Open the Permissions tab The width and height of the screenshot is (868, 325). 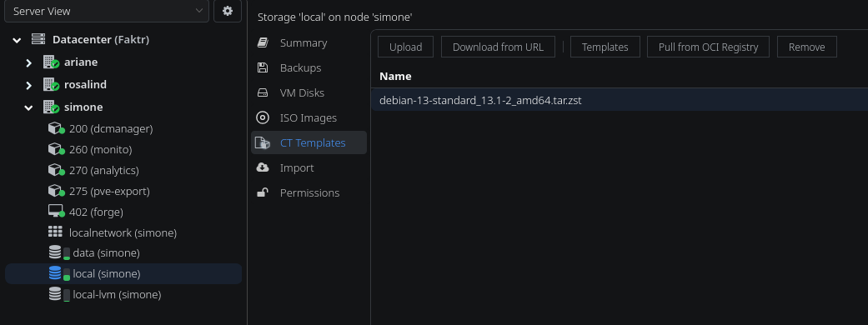coord(309,192)
